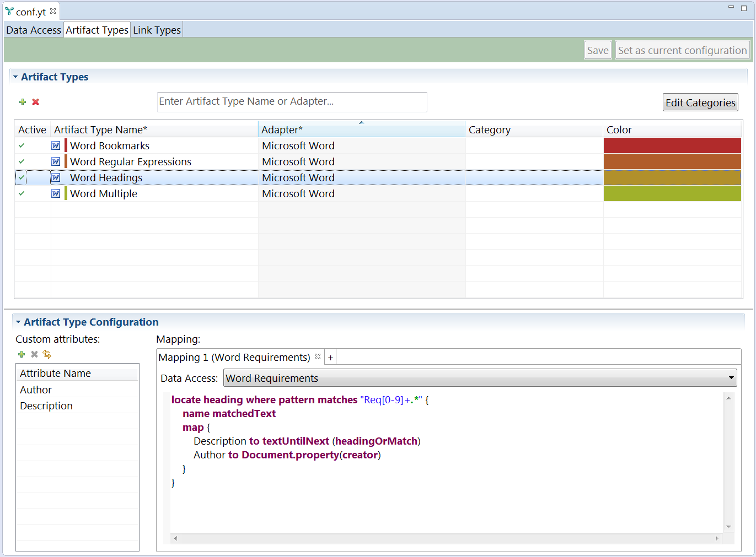756x557 pixels.
Task: Remove custom attribute with the gray X
Action: tap(34, 354)
